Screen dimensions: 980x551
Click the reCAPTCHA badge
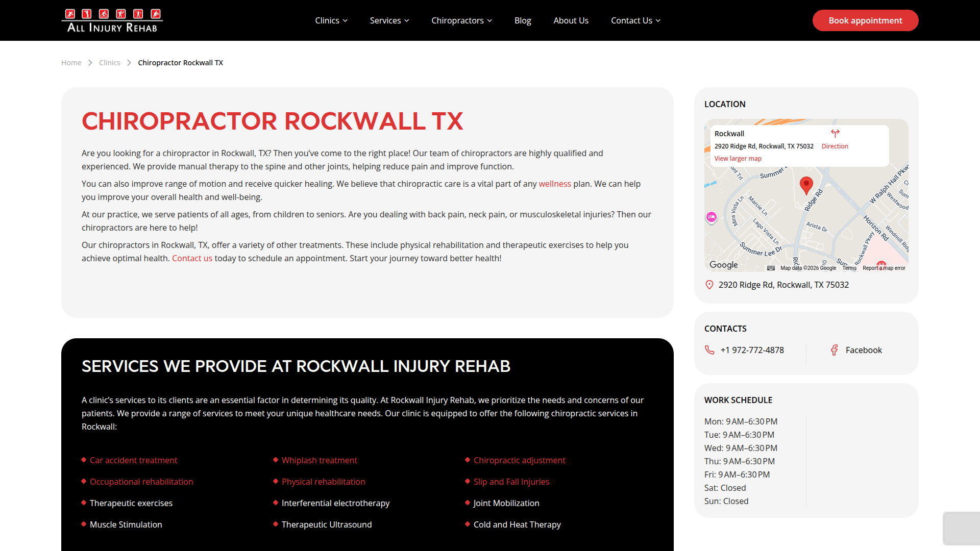962,528
